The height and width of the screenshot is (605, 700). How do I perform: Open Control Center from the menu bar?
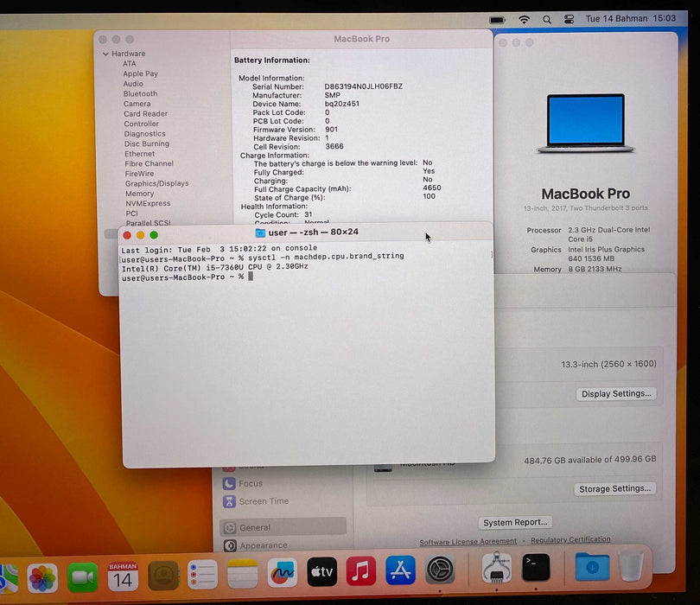click(x=570, y=19)
